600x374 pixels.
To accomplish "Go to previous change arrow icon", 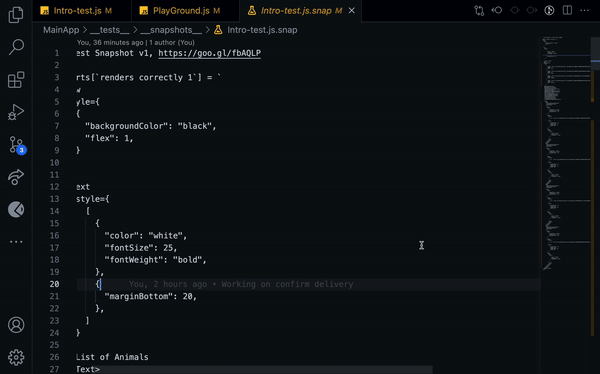I will [x=497, y=10].
